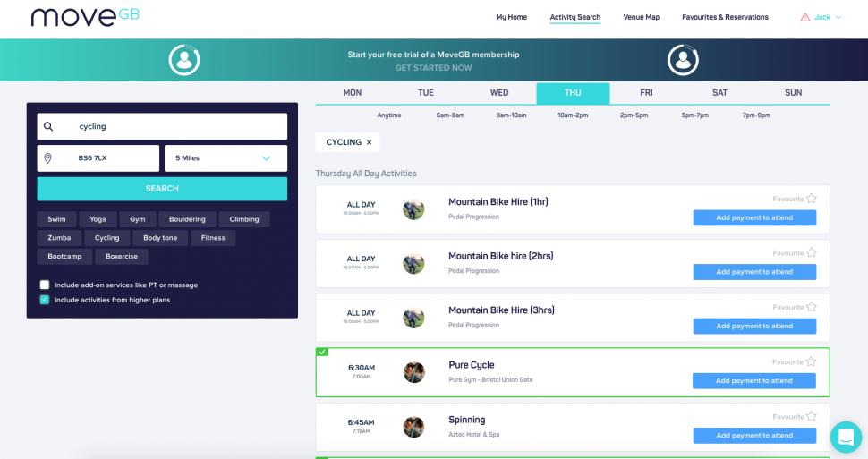
Task: Select the Bootcamp activity tag
Action: point(64,257)
